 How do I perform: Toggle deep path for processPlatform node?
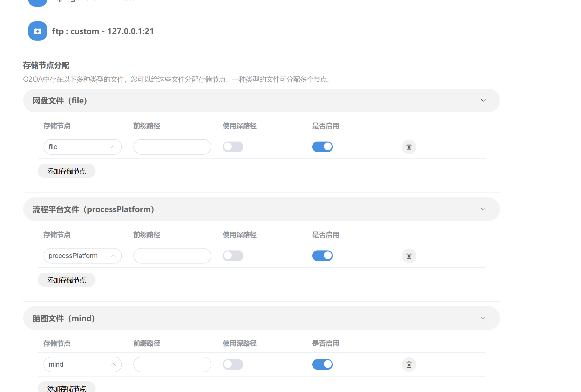(x=233, y=256)
